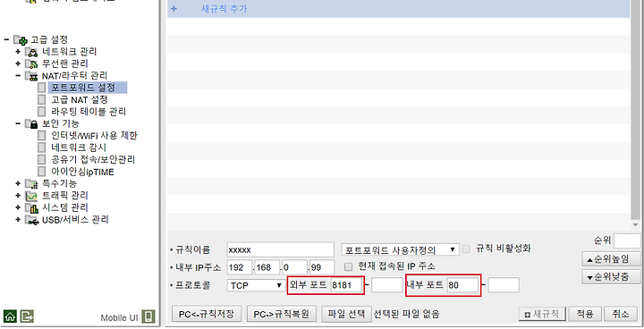
Task: Click the home icon at sidebar bottom
Action: 10,316
